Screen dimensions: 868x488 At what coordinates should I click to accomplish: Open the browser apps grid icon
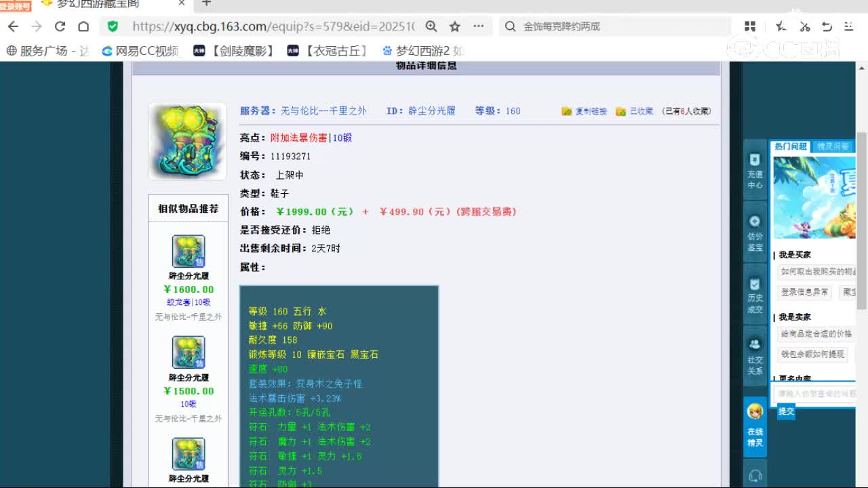tap(750, 26)
